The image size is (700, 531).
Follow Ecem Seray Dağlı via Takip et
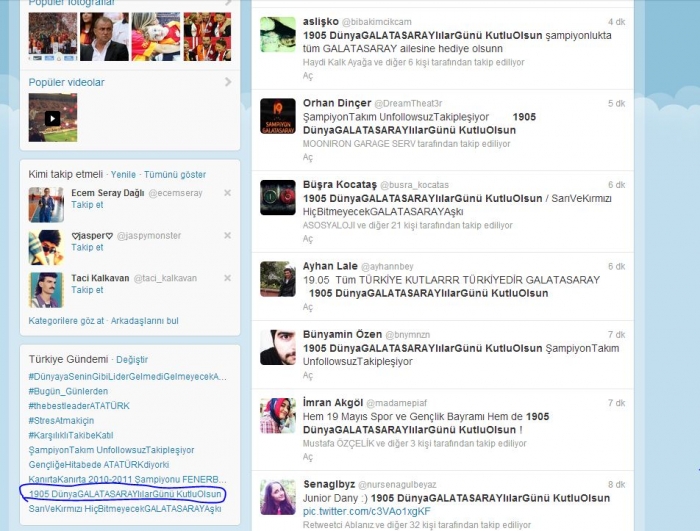87,205
